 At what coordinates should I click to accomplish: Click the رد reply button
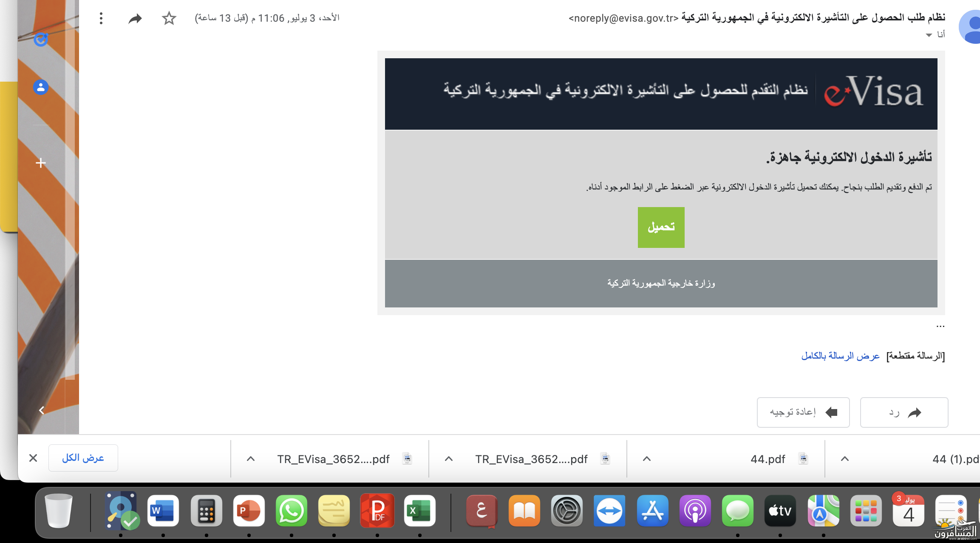(x=904, y=412)
